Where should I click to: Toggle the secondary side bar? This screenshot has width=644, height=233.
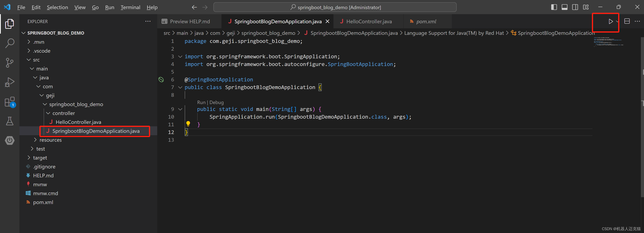[x=575, y=7]
